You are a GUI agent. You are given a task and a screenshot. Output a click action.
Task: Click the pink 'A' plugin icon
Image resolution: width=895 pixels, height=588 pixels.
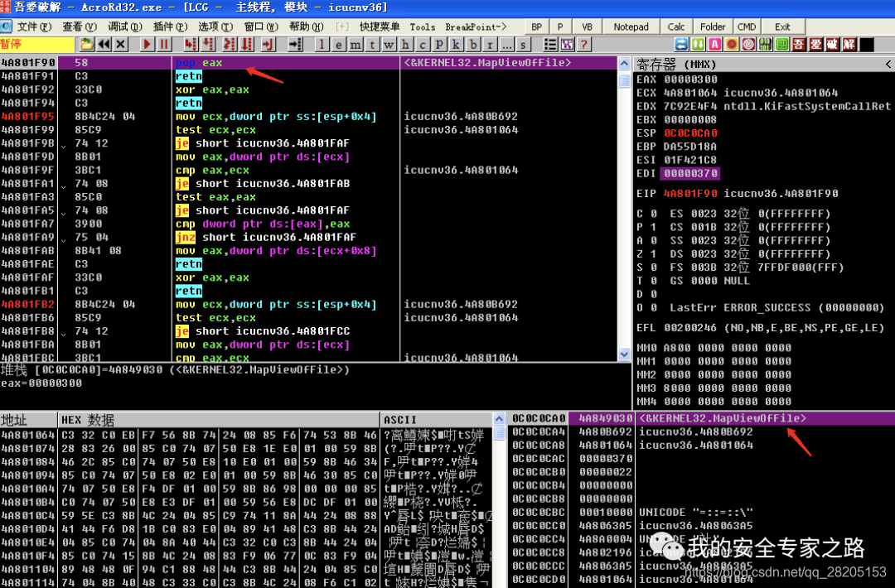point(714,44)
